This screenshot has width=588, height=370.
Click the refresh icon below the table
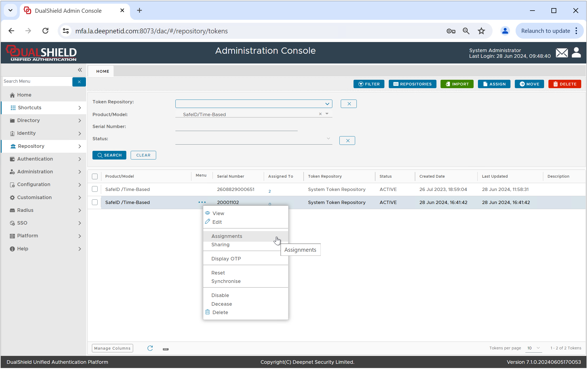(150, 348)
